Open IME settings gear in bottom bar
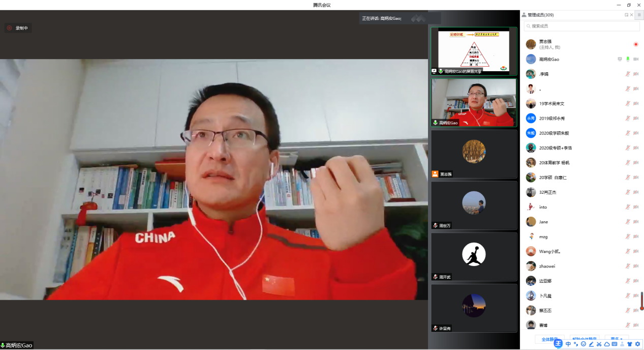This screenshot has width=644, height=350. (637, 344)
